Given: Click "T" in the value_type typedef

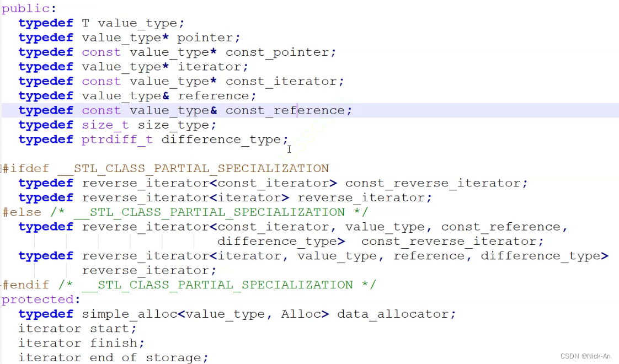Looking at the screenshot, I should coord(86,23).
